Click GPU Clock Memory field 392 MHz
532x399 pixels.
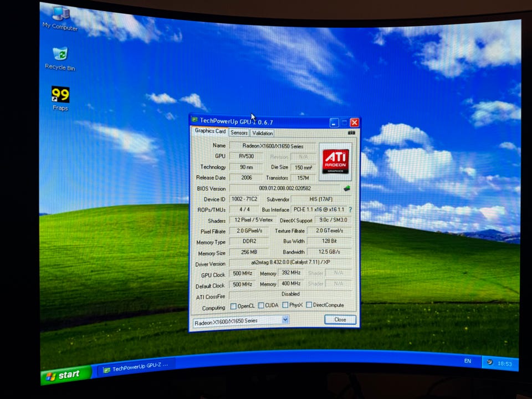(291, 273)
